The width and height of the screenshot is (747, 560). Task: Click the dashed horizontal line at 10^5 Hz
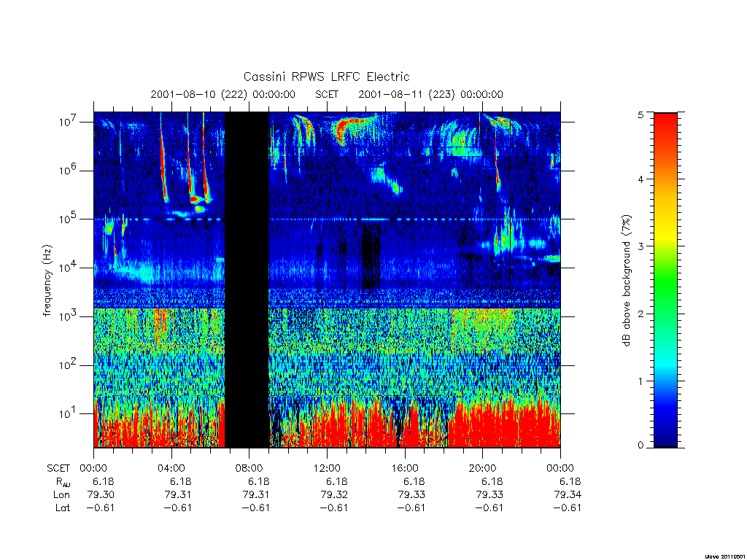(327, 219)
